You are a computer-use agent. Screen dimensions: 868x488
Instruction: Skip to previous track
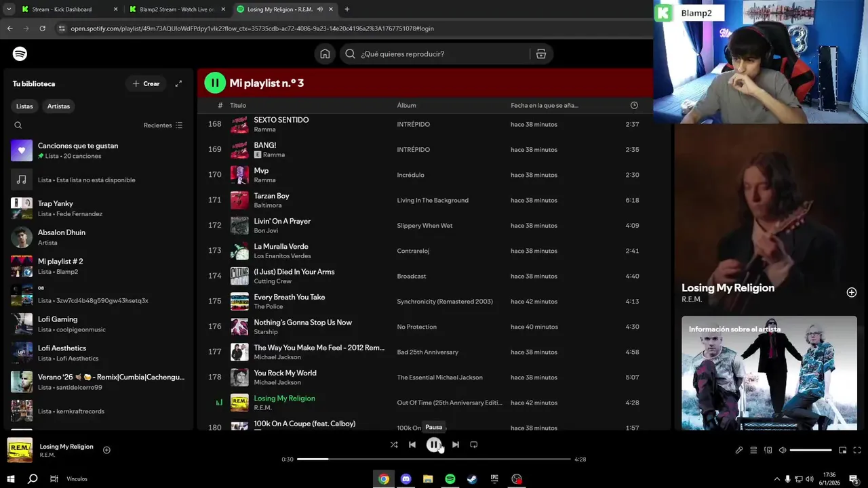pyautogui.click(x=412, y=445)
